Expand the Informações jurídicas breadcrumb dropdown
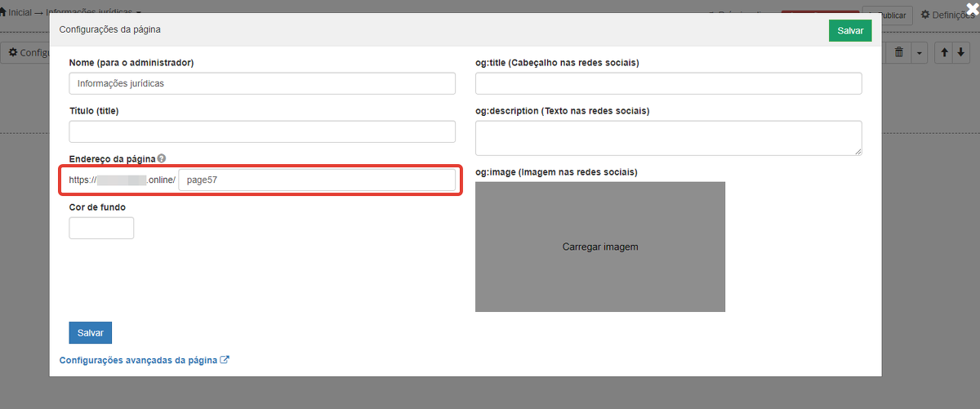This screenshot has height=409, width=980. 139,13
